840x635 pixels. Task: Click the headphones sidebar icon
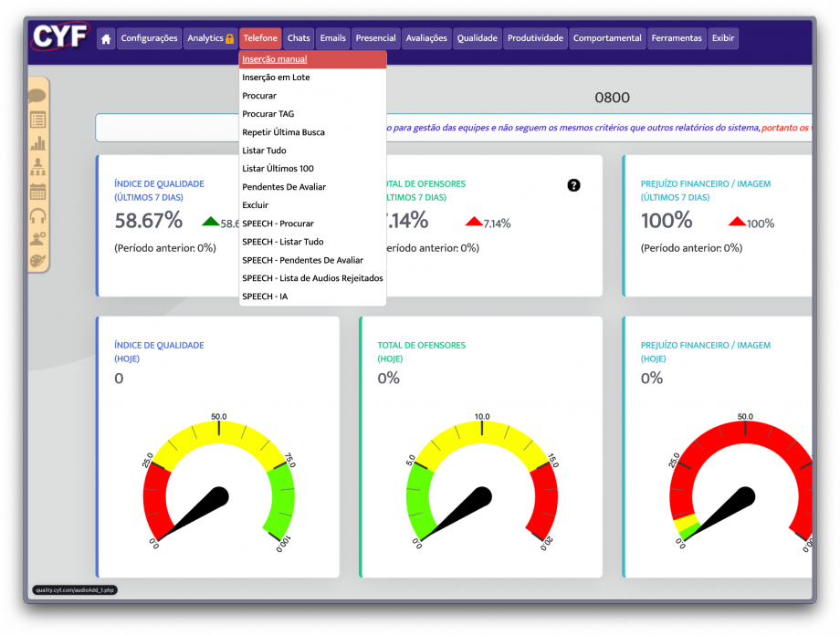37,215
